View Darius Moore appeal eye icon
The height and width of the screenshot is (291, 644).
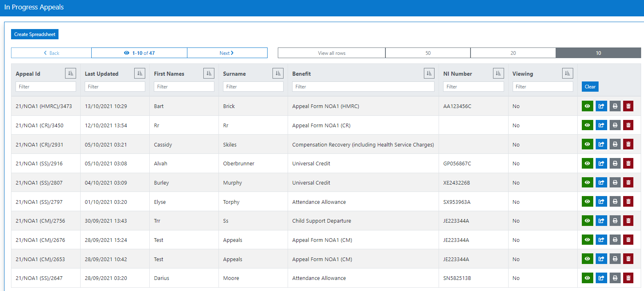coord(587,278)
